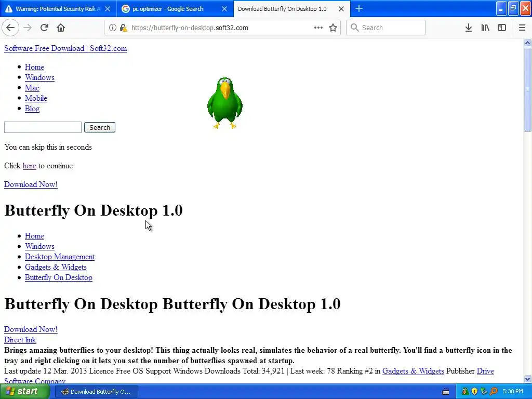Open the top Home navigation link

(34, 67)
